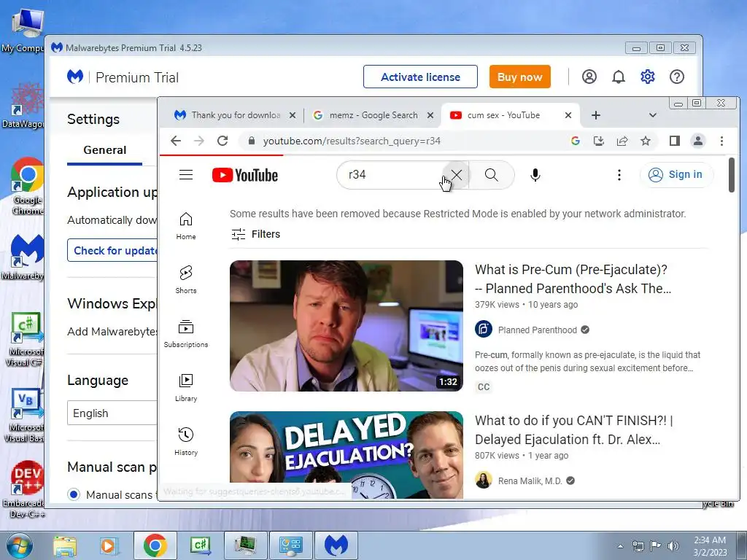The height and width of the screenshot is (560, 747).
Task: Open Windows Explorer from taskbar
Action: 64,545
